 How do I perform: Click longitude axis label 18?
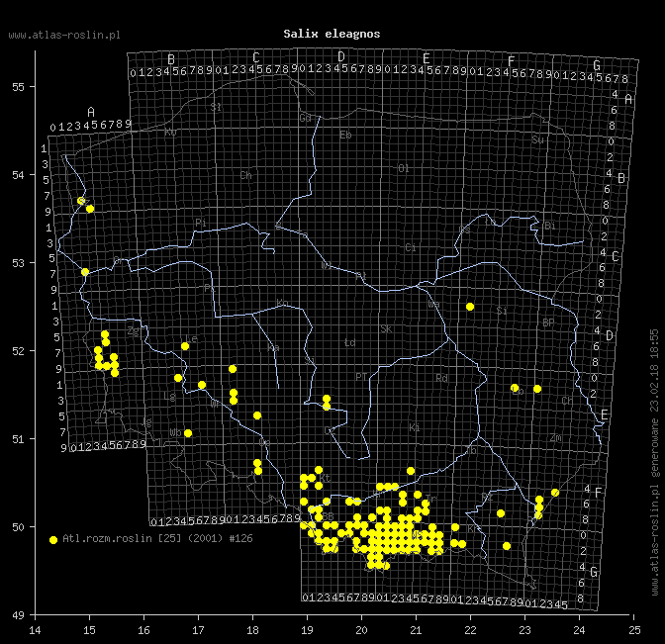click(252, 630)
